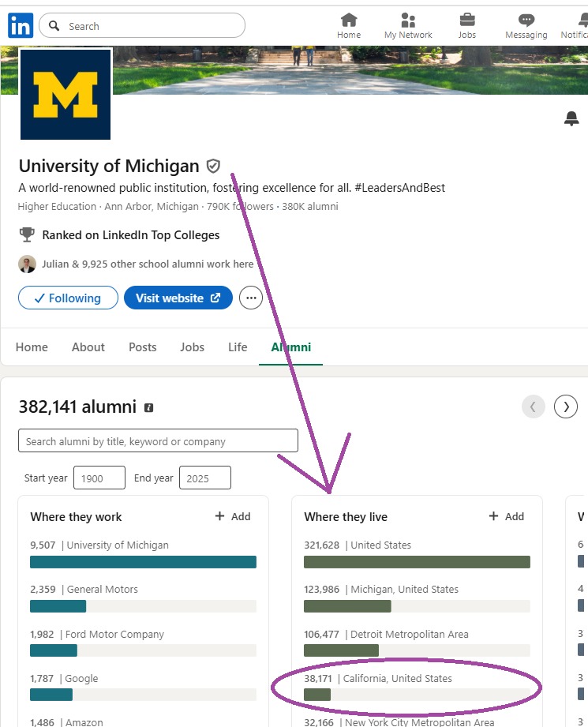This screenshot has height=727, width=588.
Task: Filter by Detroit Metropolitan Area bar
Action: pos(417,650)
